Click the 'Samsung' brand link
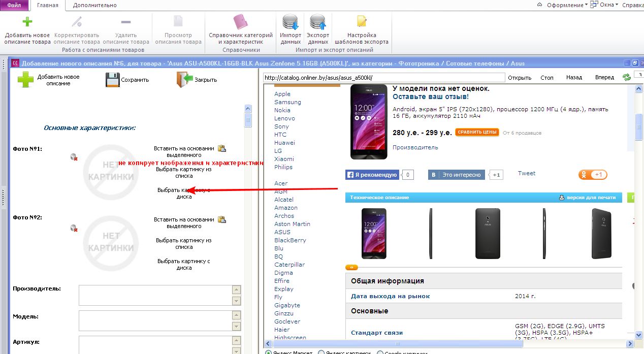Screen dimensions: 644x354 pyautogui.click(x=287, y=102)
